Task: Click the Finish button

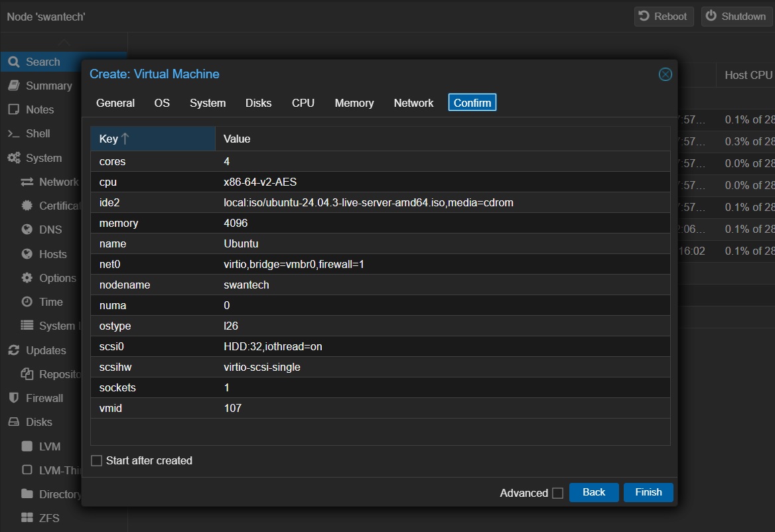Action: (x=648, y=492)
